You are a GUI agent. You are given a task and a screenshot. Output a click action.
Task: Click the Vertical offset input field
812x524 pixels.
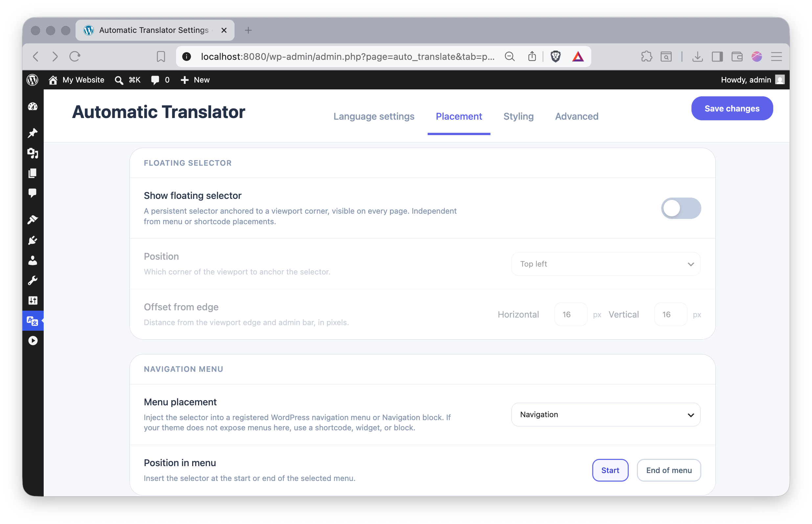[x=671, y=314]
